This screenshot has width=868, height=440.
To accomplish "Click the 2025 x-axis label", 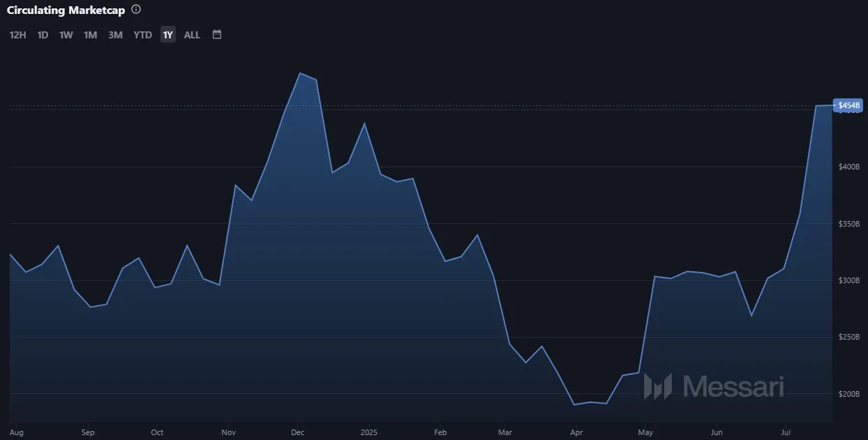I will coord(369,432).
